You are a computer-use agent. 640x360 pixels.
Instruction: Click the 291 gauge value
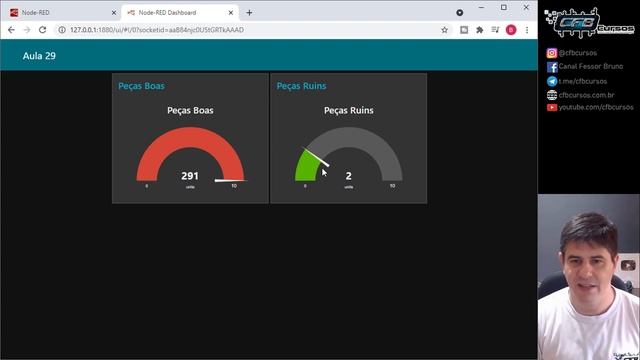pos(190,176)
